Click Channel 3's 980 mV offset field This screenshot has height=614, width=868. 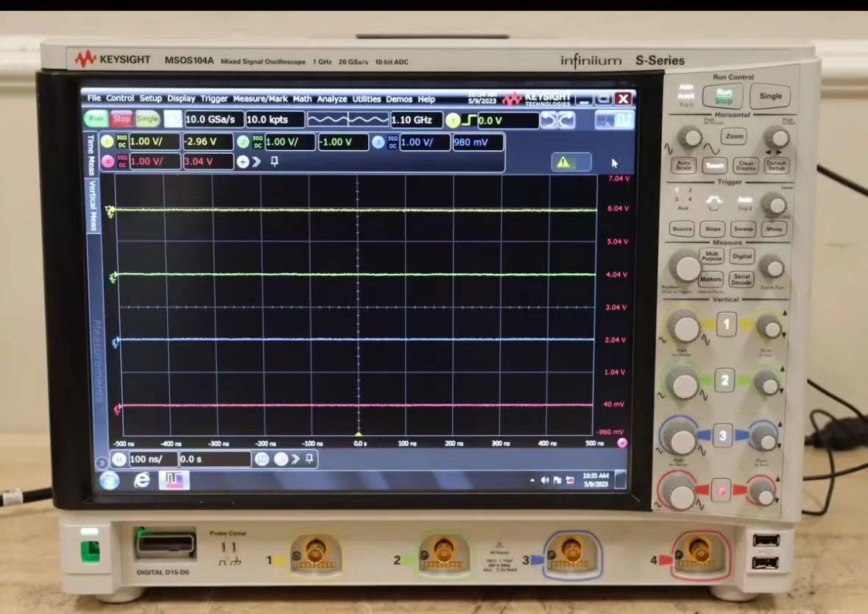(479, 142)
